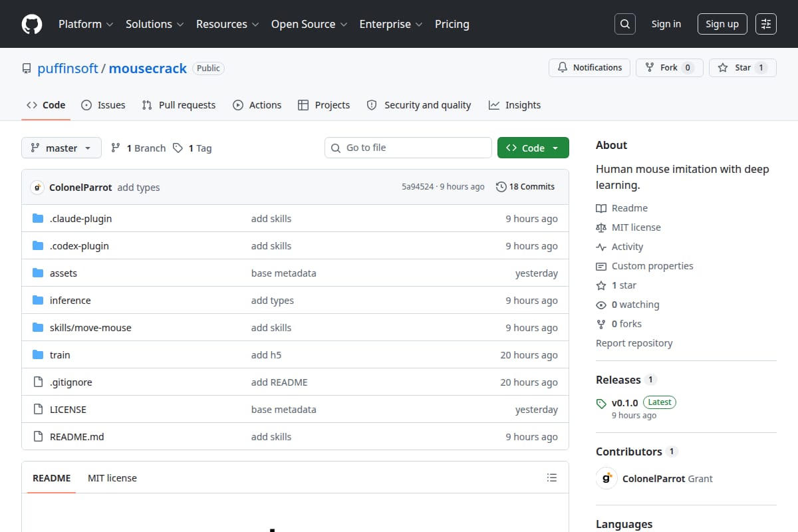Click the repository icon before puffinsoft

[27, 68]
